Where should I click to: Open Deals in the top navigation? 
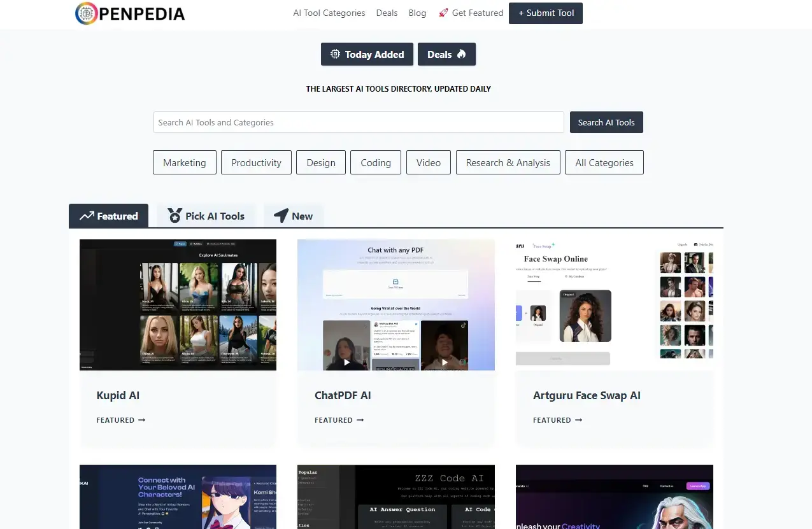pyautogui.click(x=387, y=13)
